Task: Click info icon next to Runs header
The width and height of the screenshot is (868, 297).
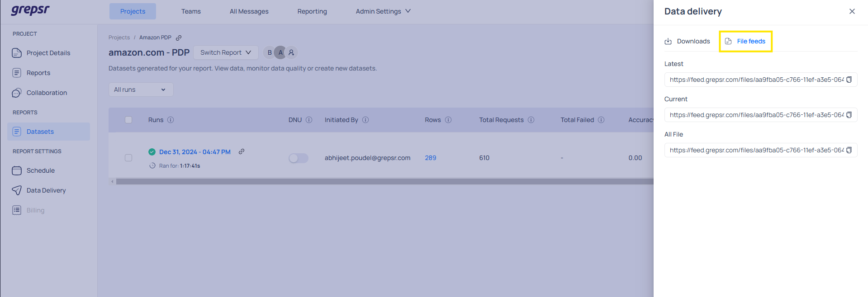Action: tap(171, 120)
